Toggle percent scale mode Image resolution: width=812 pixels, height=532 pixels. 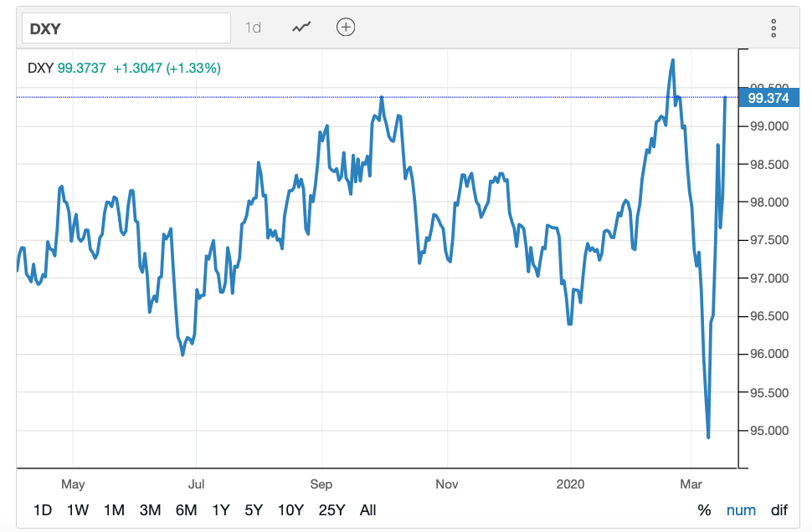click(704, 510)
